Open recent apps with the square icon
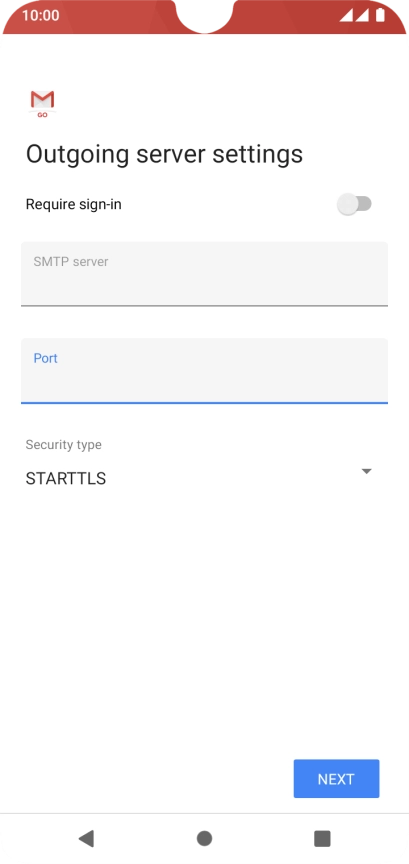This screenshot has width=409, height=864. (322, 838)
